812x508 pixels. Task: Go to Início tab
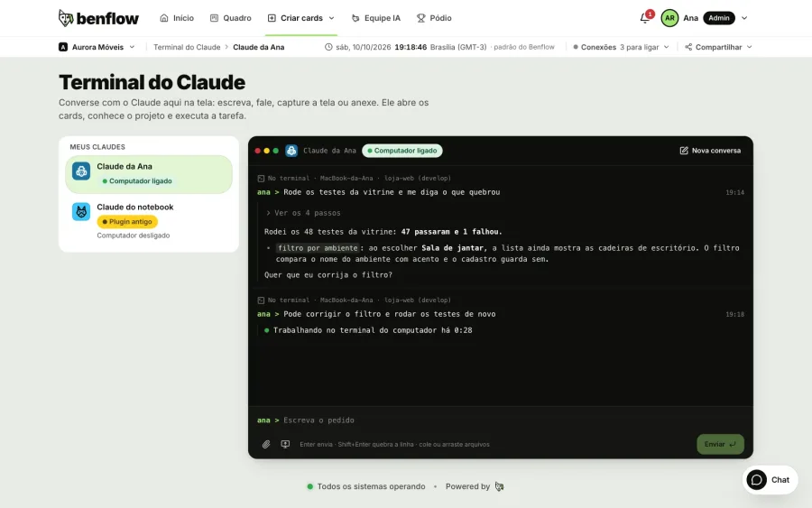[x=177, y=18]
